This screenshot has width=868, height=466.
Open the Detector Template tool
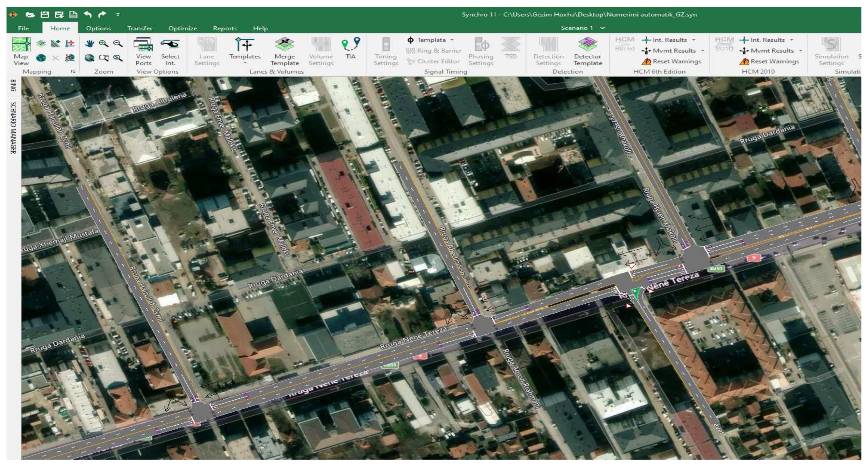(x=587, y=51)
